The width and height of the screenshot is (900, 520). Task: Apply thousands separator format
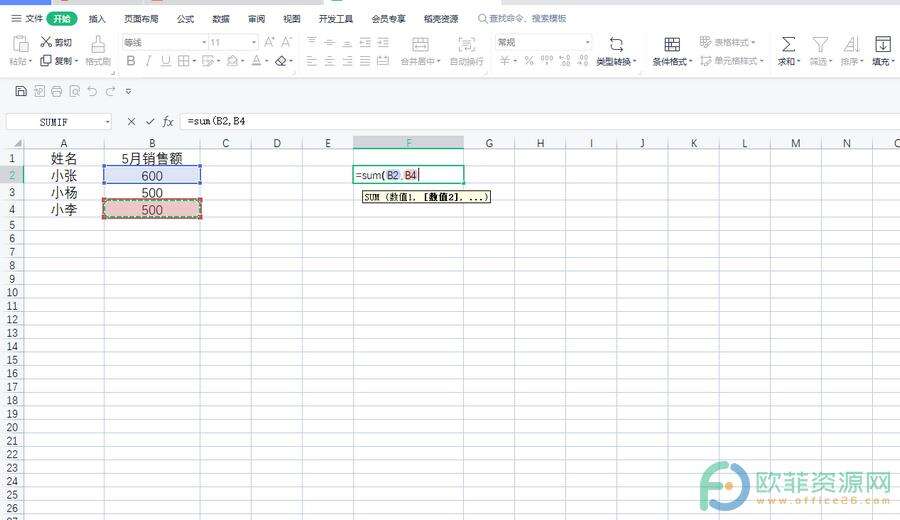(547, 60)
